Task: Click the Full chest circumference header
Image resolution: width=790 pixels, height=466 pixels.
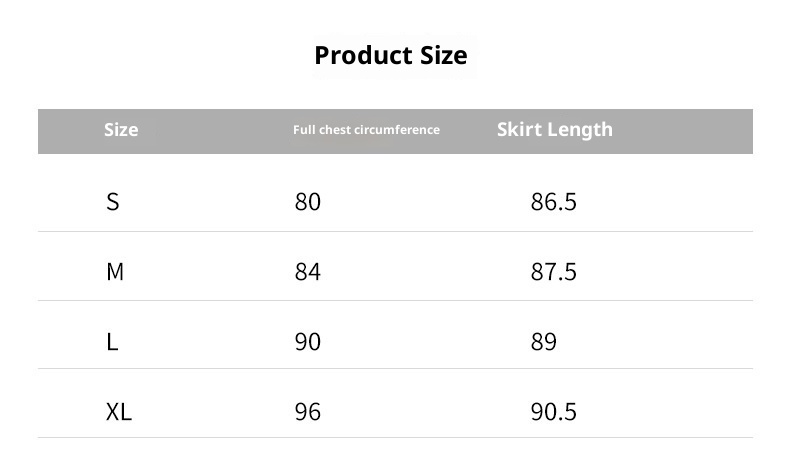Action: 366,130
